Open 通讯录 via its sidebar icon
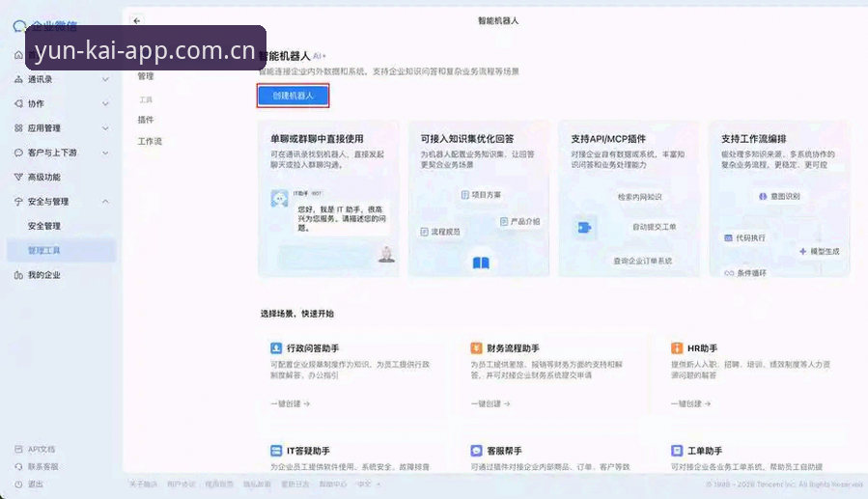 pyautogui.click(x=18, y=79)
